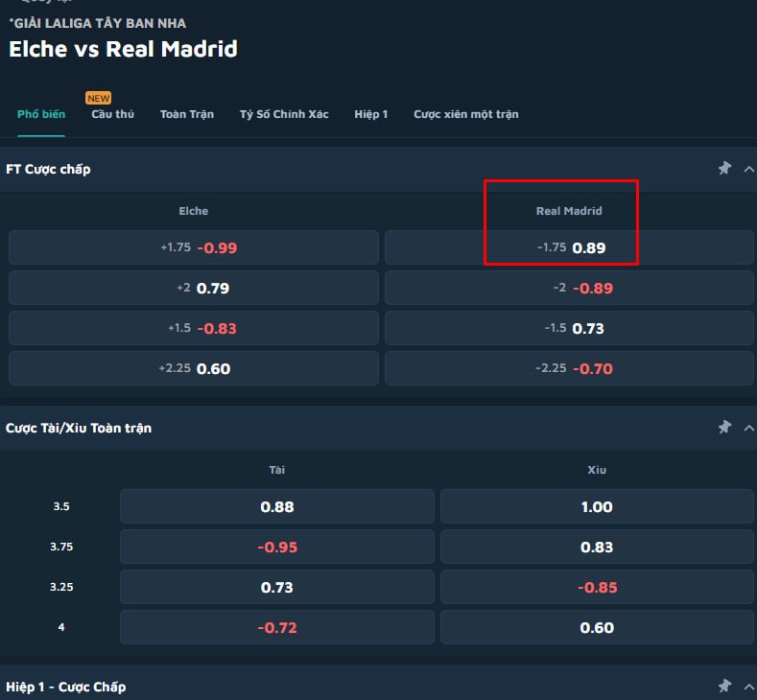Collapse the Cược Tài/Xỉu Toàn trận section
The image size is (757, 700).
click(748, 428)
